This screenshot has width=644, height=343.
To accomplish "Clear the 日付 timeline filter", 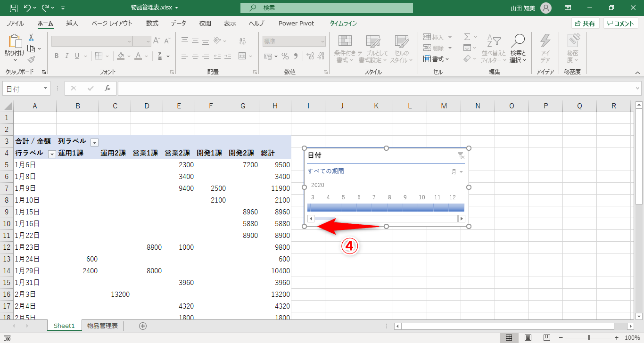I will pyautogui.click(x=461, y=155).
